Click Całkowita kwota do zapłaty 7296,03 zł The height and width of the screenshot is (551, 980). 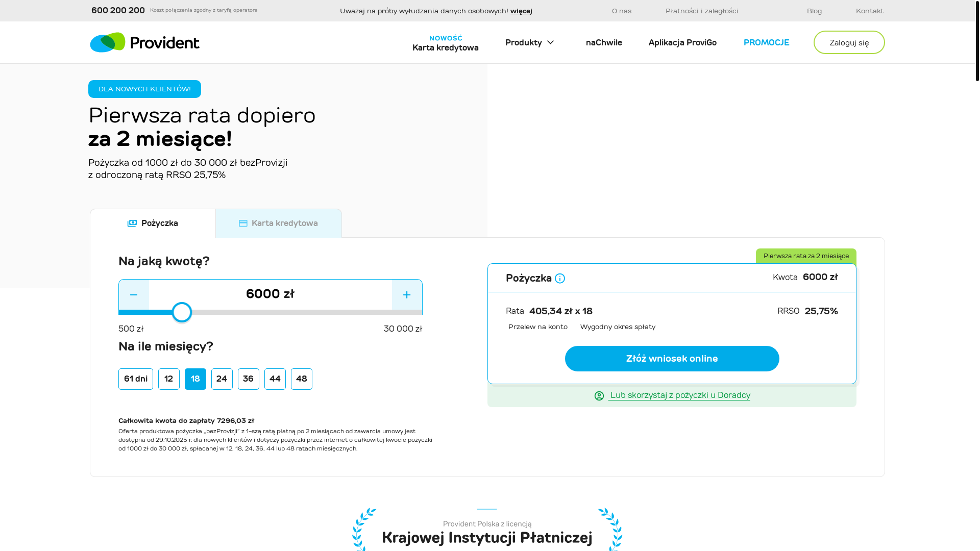(186, 421)
